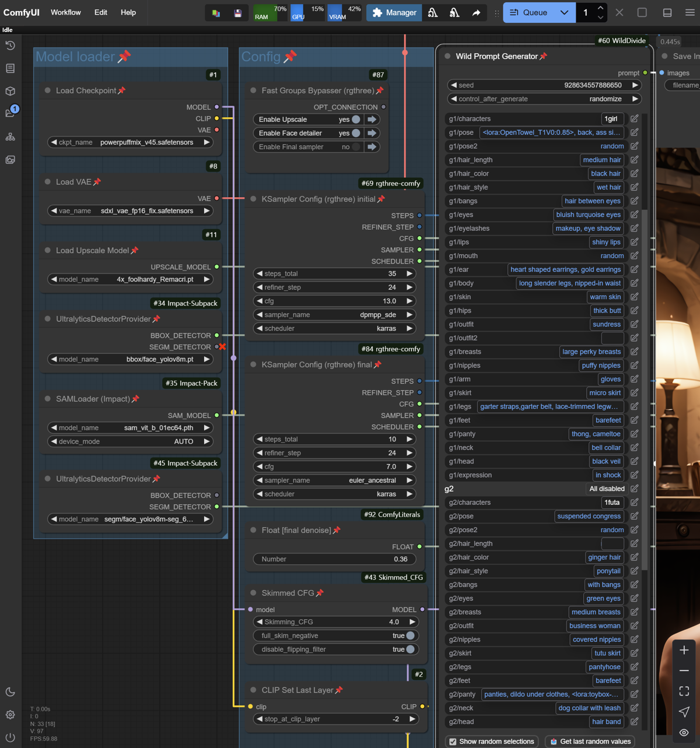Click the seed value input field
Viewport: 700px width, 748px height.
coord(544,85)
